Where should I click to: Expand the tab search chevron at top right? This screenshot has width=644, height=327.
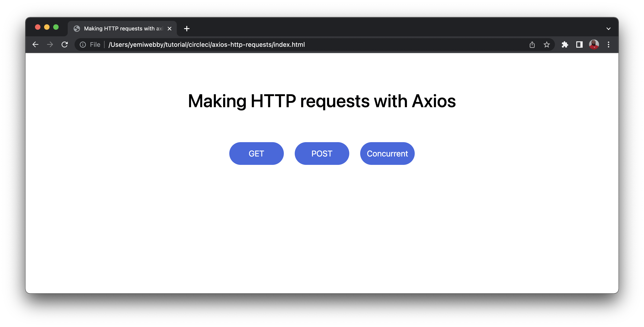click(x=609, y=28)
